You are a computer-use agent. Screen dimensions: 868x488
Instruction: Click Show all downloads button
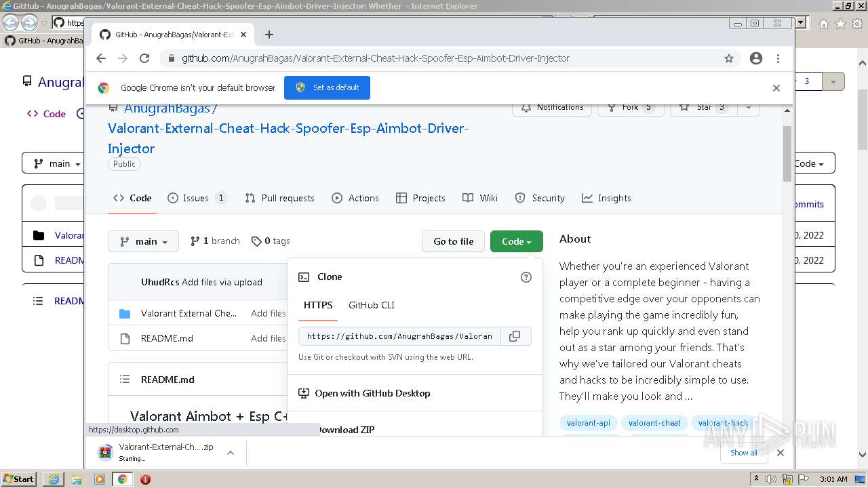pyautogui.click(x=744, y=453)
